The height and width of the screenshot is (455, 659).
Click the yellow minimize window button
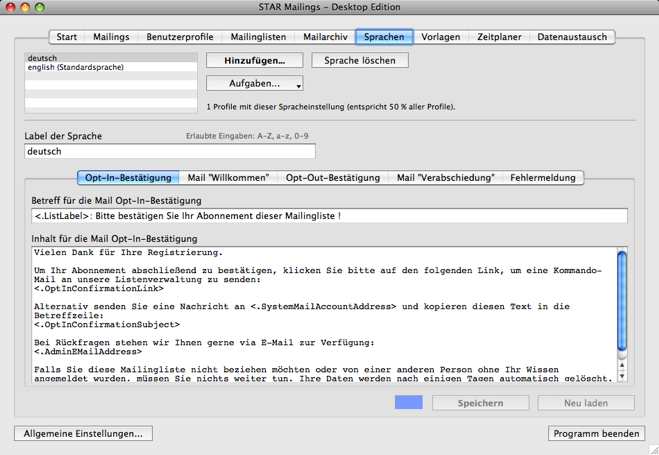(x=25, y=7)
